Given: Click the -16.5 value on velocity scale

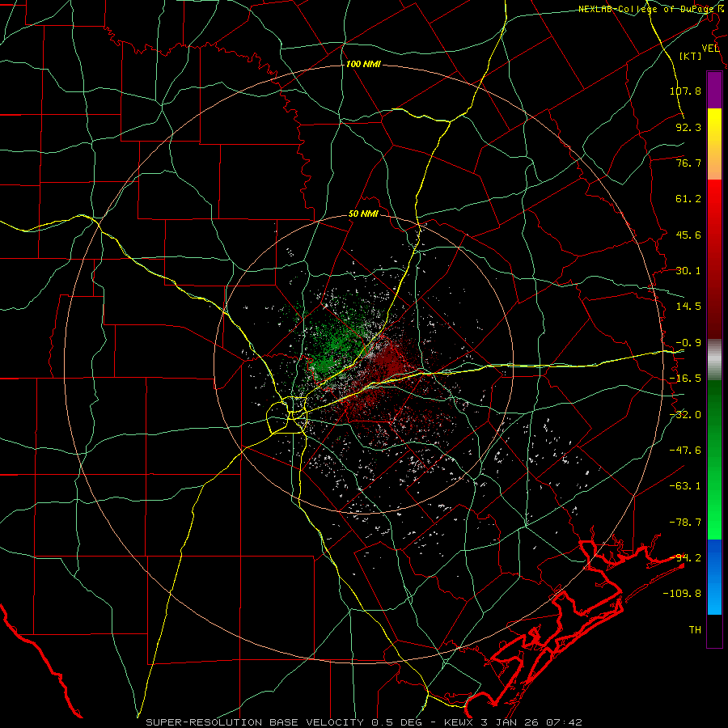Looking at the screenshot, I should click(685, 379).
